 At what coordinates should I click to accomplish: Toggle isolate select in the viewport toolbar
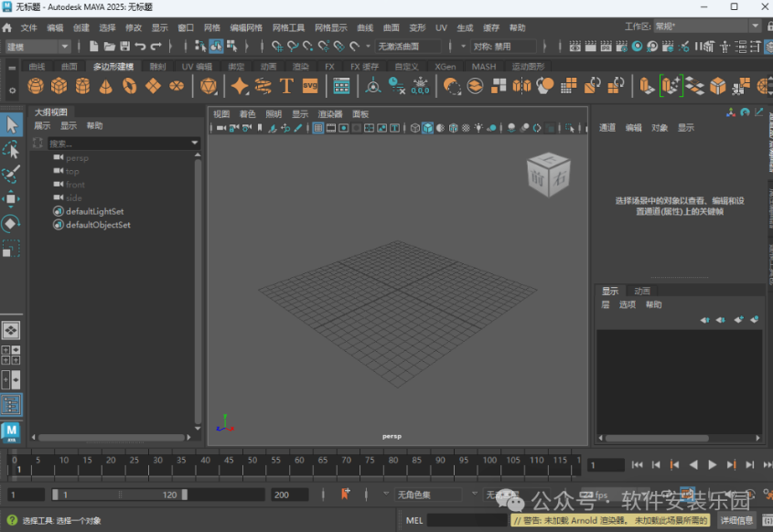(571, 128)
